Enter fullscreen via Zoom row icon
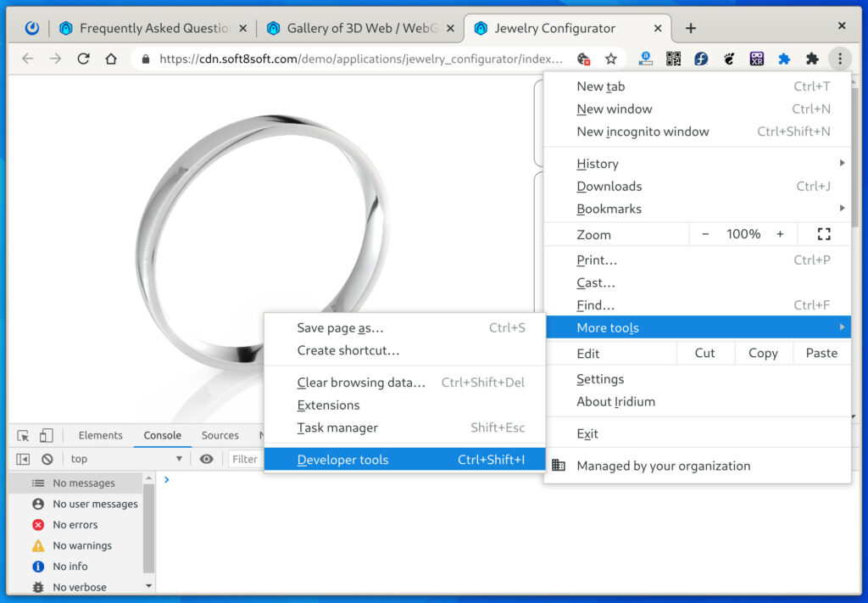The image size is (868, 603). 824,234
